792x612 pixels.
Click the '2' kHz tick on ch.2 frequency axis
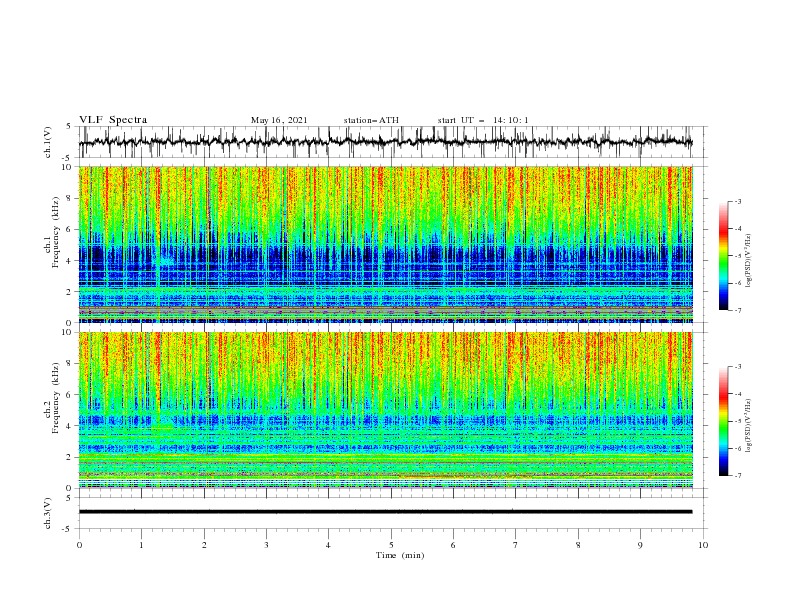pyautogui.click(x=70, y=457)
